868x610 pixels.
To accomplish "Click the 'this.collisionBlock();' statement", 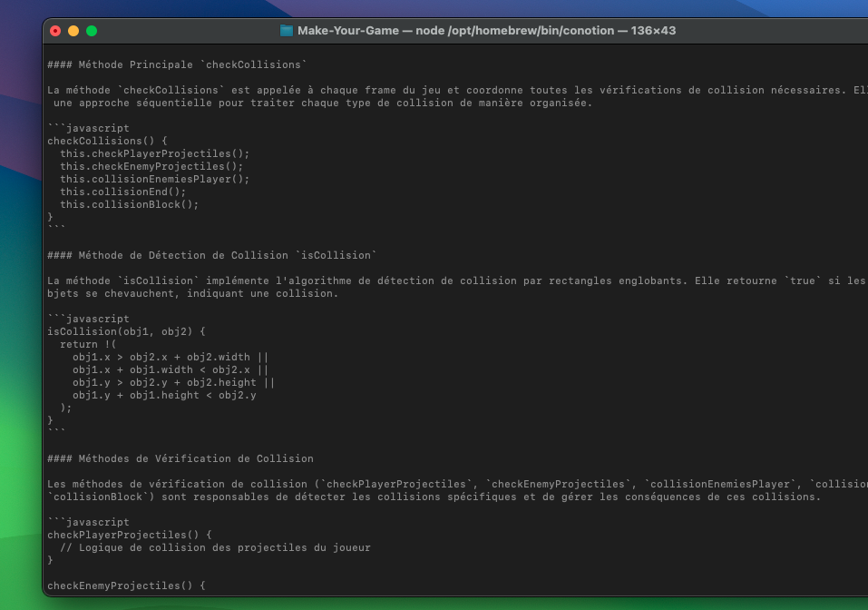I will coord(129,204).
